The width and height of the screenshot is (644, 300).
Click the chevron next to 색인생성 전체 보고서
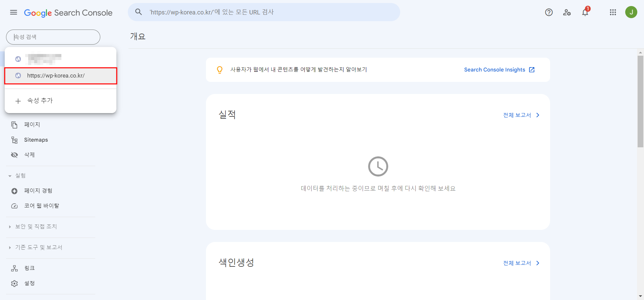pos(538,263)
